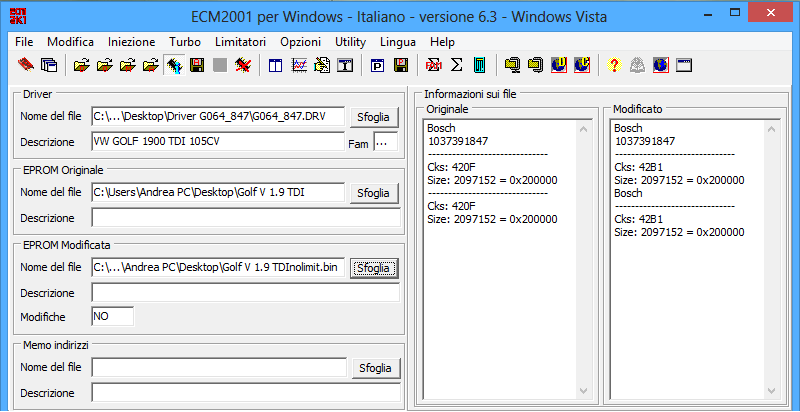
Task: Click the folder with copy pages icon
Action: (536, 65)
